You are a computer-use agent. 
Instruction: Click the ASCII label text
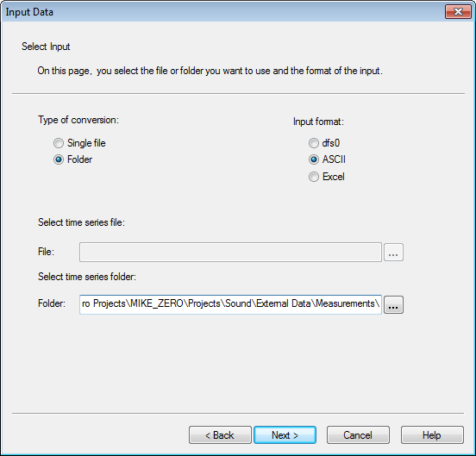[334, 159]
